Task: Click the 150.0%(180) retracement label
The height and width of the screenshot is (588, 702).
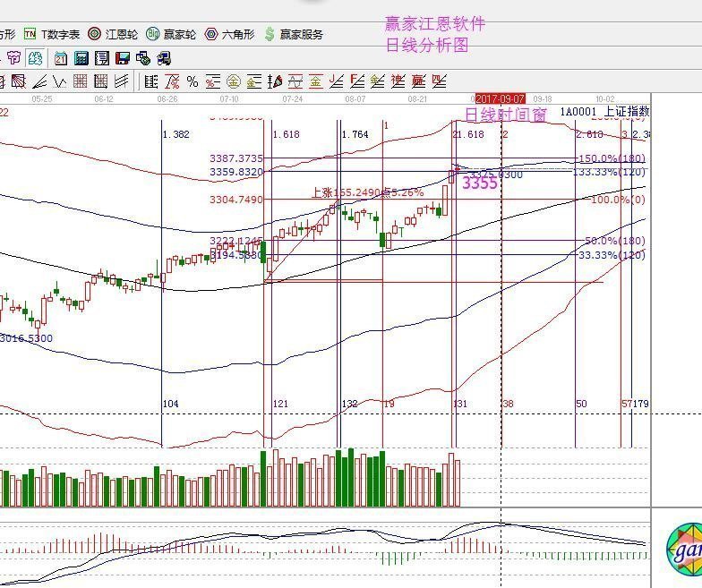Action: click(x=612, y=158)
